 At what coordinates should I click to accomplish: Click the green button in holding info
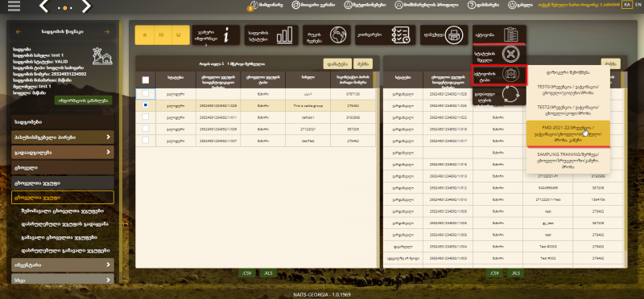click(x=84, y=100)
